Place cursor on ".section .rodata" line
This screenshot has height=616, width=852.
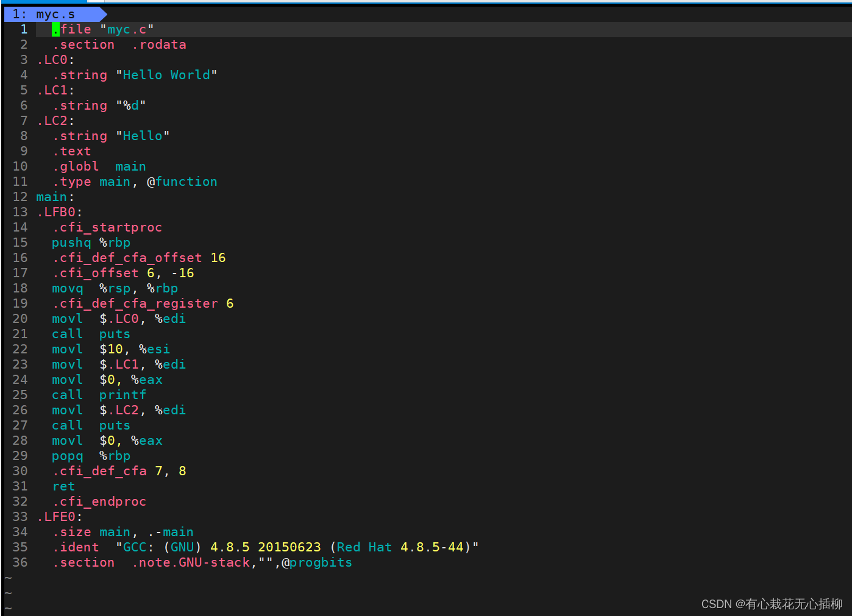pyautogui.click(x=119, y=44)
